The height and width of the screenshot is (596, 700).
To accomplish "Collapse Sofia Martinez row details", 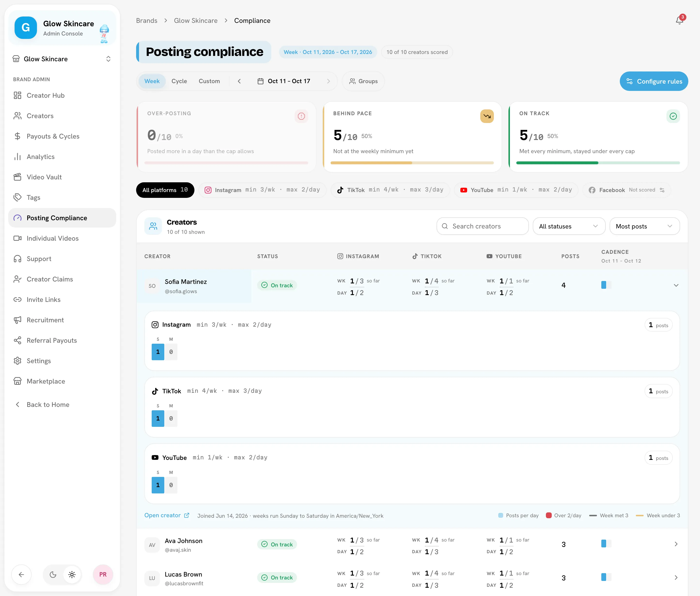I will tap(676, 285).
